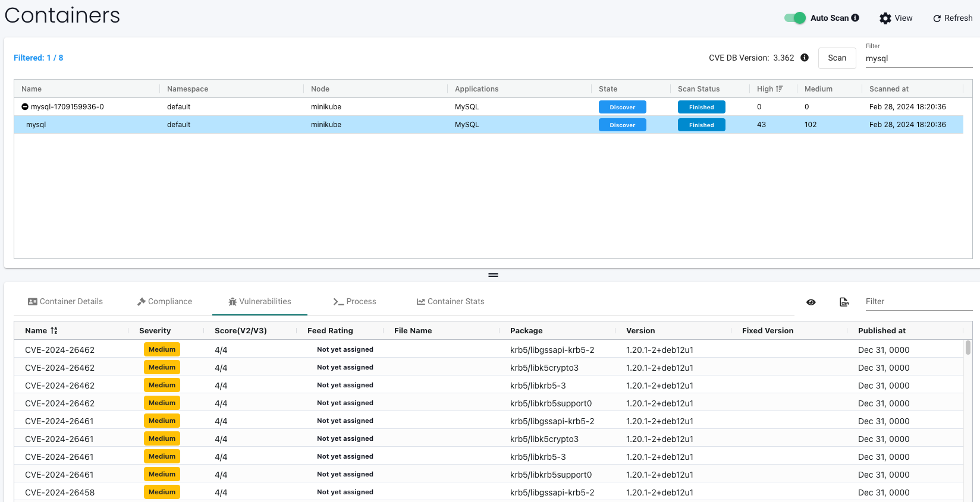This screenshot has width=980, height=502.
Task: Export vulnerabilities with the CSV icon
Action: (844, 302)
